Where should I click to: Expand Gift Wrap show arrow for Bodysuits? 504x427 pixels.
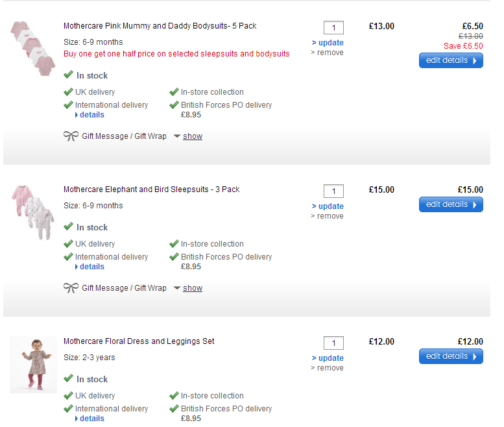point(177,136)
